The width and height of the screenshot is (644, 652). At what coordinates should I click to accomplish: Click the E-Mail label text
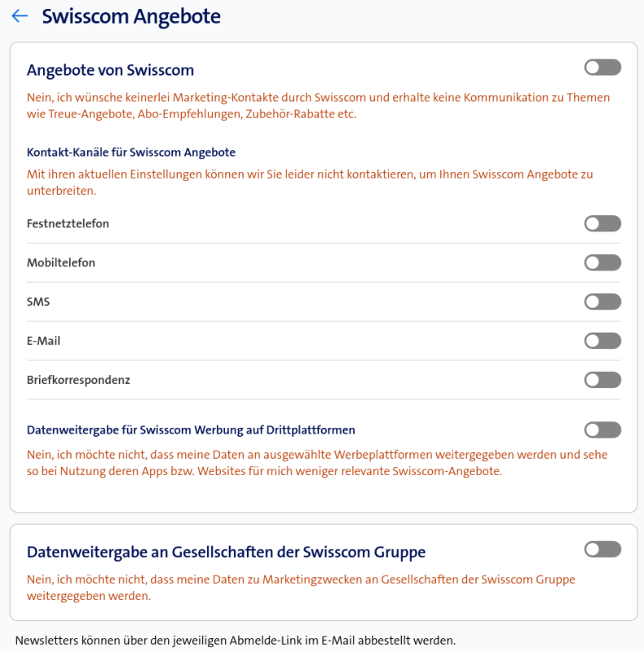(44, 341)
